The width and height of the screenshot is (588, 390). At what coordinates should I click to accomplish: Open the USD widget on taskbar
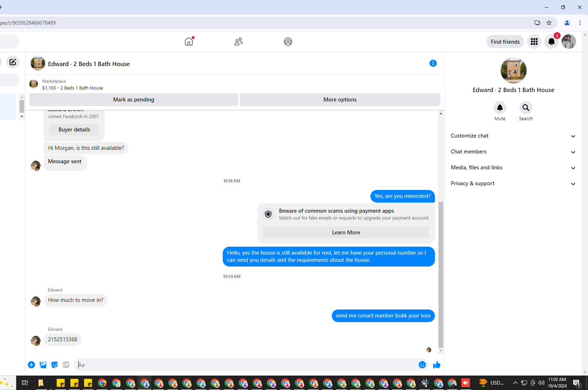pos(492,383)
